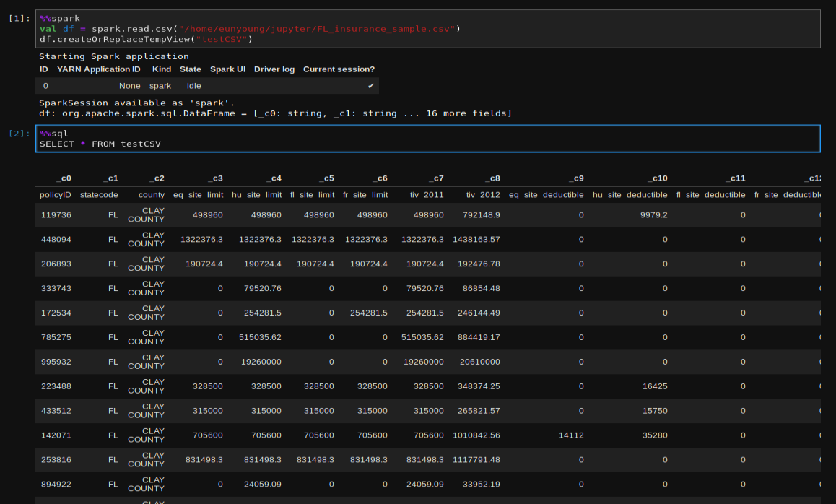
Task: Click the hu_site_limit cell
Action: pos(256,195)
